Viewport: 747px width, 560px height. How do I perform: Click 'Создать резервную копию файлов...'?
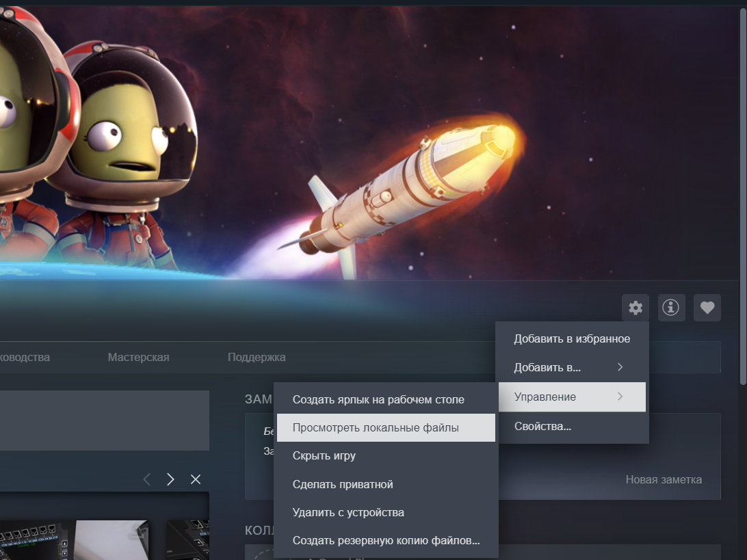386,540
